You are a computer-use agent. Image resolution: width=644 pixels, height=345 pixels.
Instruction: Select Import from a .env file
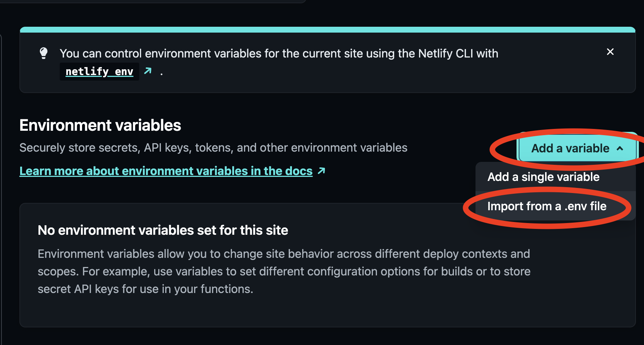547,206
